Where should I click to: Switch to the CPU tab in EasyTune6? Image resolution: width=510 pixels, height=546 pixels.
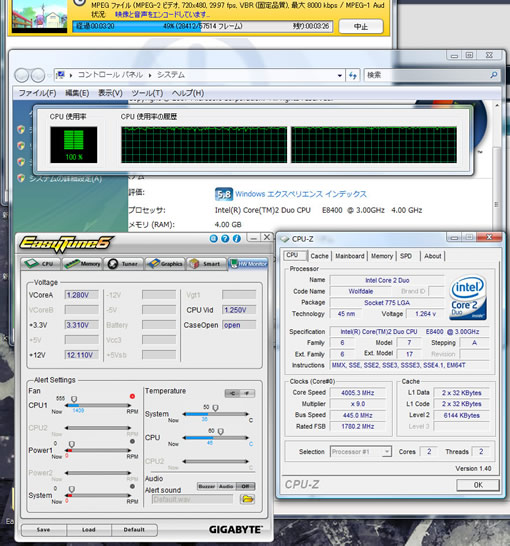click(x=41, y=264)
